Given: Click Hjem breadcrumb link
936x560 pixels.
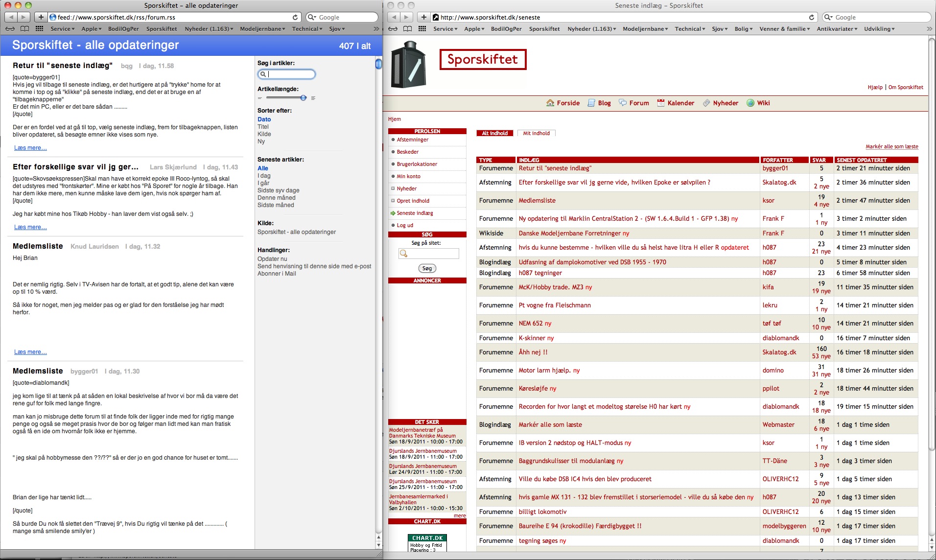Looking at the screenshot, I should click(x=395, y=119).
